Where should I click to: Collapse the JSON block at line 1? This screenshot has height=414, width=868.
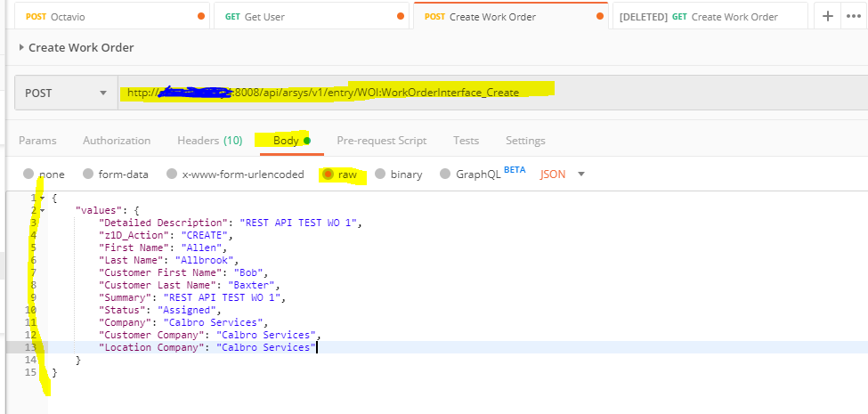(42, 198)
